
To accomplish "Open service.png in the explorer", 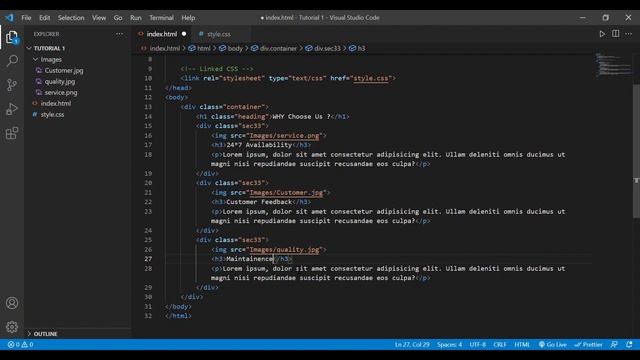I will 61,92.
